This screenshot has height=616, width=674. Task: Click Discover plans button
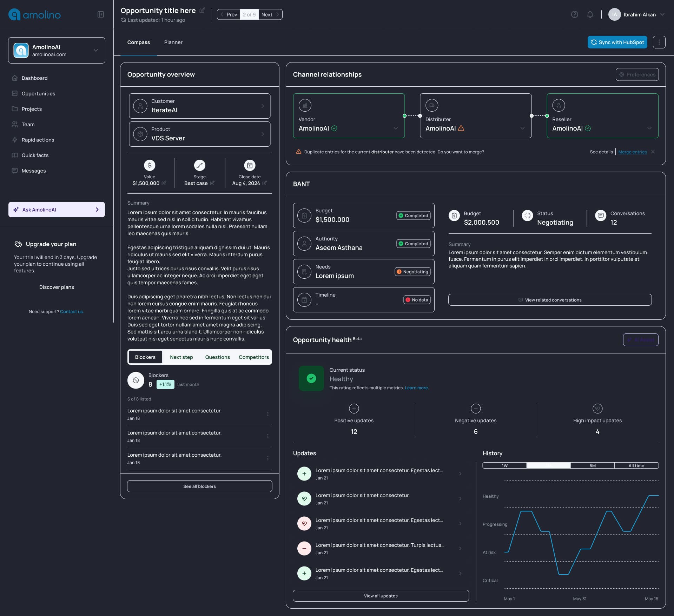pos(57,287)
